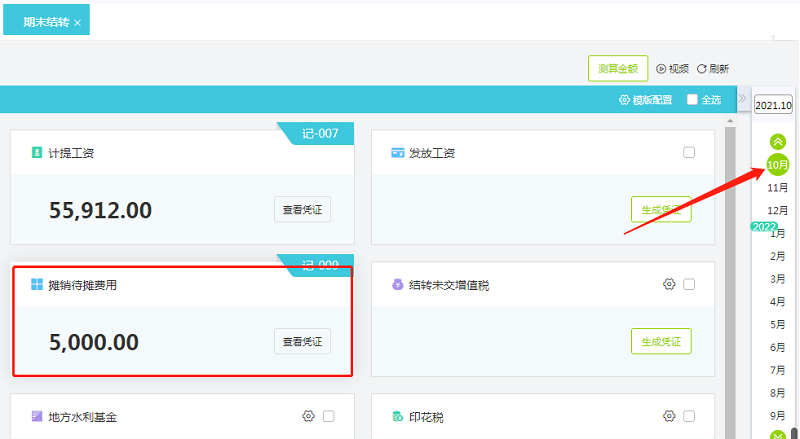Viewport: 800px width, 439px height.
Task: Click the 刷新 refresh icon
Action: coord(702,69)
